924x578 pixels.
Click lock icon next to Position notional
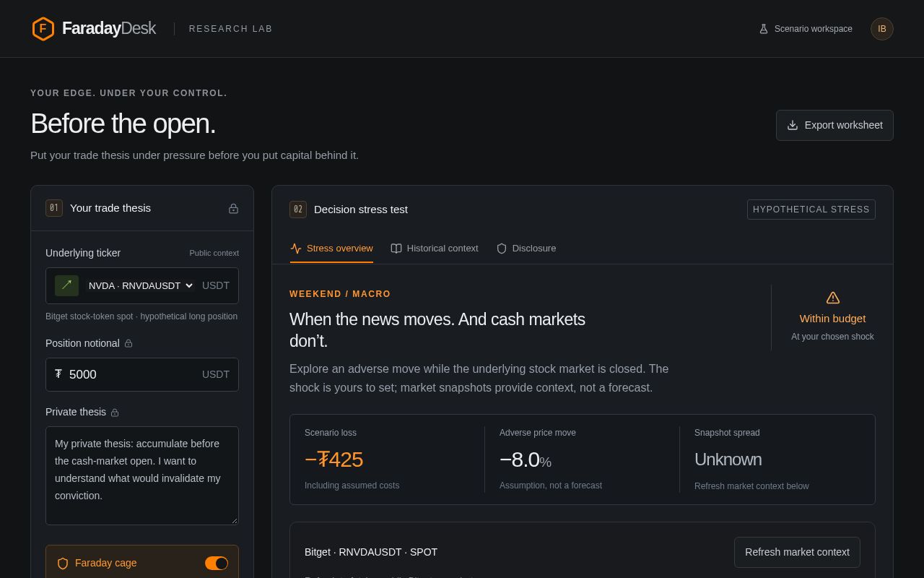click(x=128, y=344)
